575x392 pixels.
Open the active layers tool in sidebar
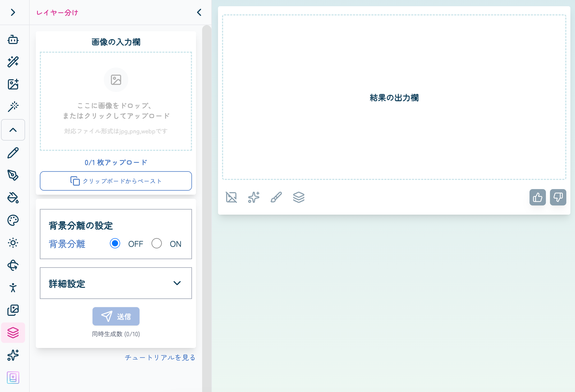tap(13, 333)
